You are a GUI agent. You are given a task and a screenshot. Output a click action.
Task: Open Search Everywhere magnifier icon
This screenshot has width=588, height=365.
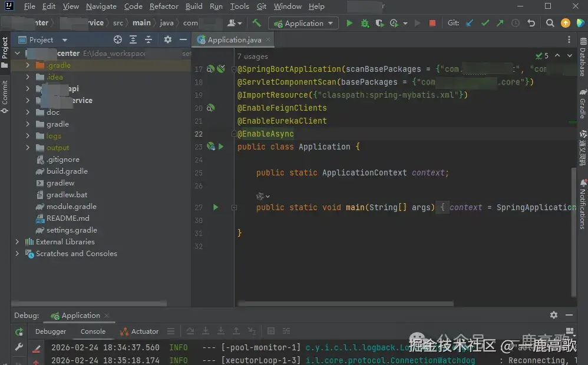tap(550, 23)
